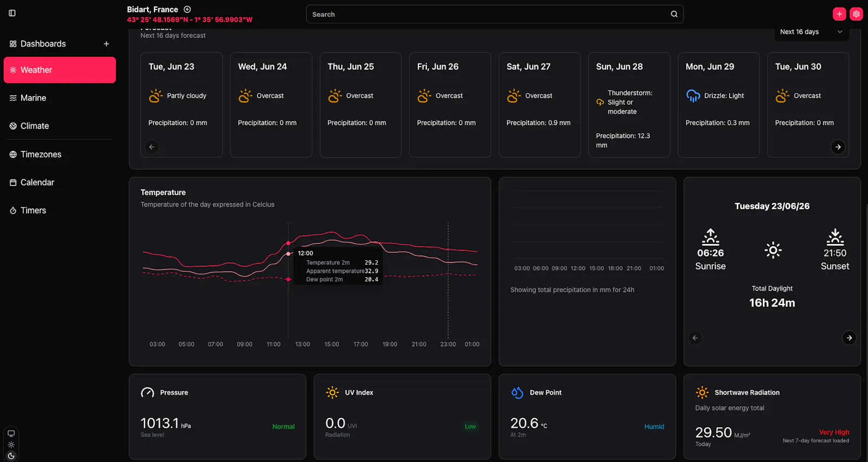Click the Thu, Jun 25 forecast card

point(360,105)
